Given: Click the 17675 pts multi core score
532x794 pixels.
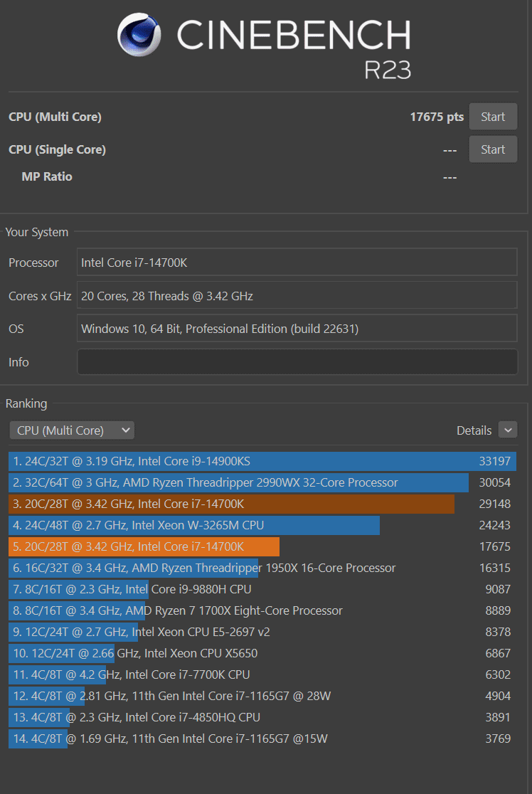Looking at the screenshot, I should point(437,117).
